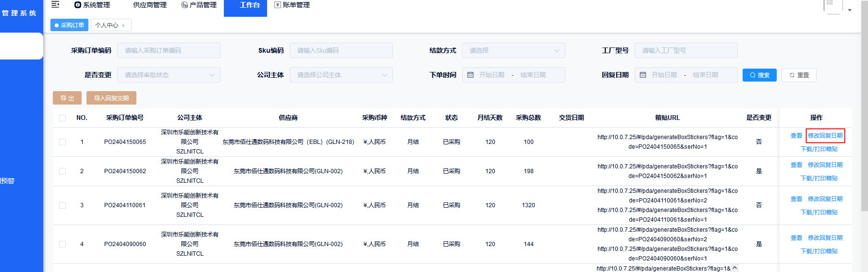868x272 pixels.
Task: Check the checkbox for order PO2404150065
Action: pos(62,142)
